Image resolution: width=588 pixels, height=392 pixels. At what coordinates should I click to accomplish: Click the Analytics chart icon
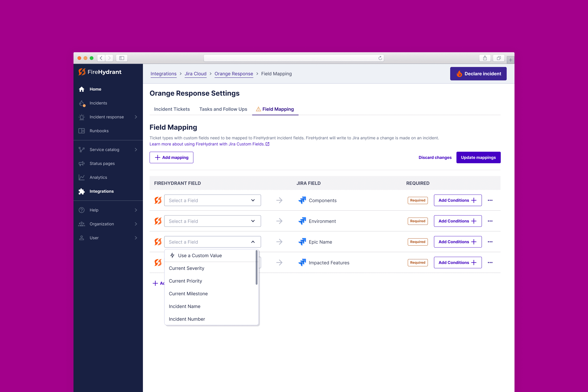pos(81,177)
